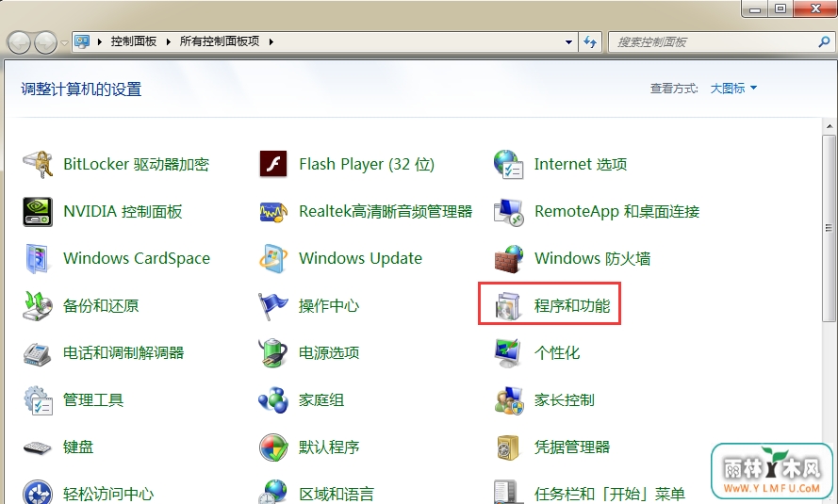The image size is (838, 504).
Task: Open the 操作中心 link text
Action: 329,306
